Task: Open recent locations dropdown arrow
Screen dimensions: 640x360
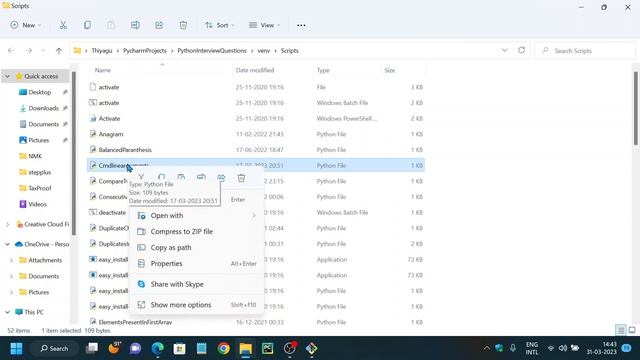Action: pyautogui.click(x=43, y=51)
